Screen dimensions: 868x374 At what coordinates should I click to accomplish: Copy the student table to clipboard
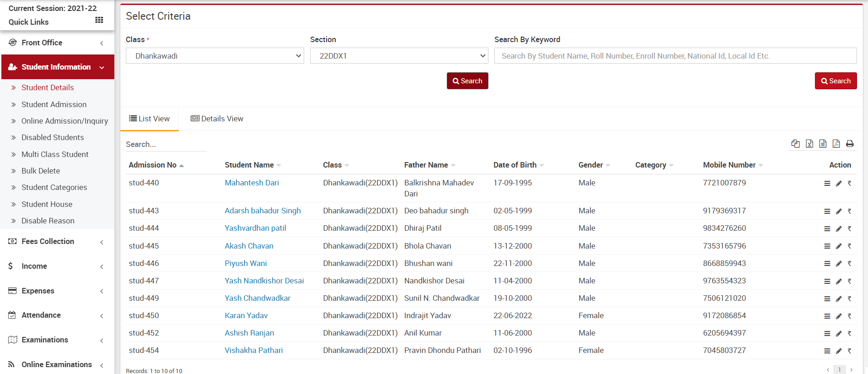tap(795, 144)
